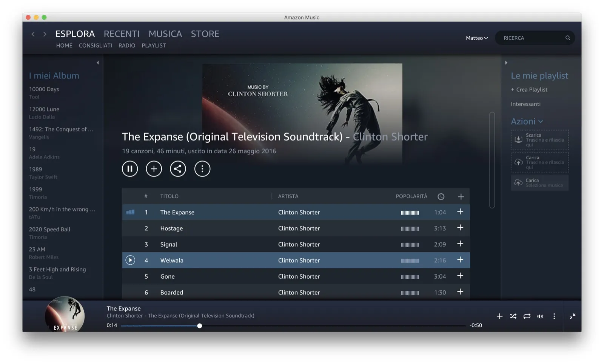This screenshot has width=604, height=364.
Task: Switch to the STORE tab
Action: pyautogui.click(x=205, y=34)
